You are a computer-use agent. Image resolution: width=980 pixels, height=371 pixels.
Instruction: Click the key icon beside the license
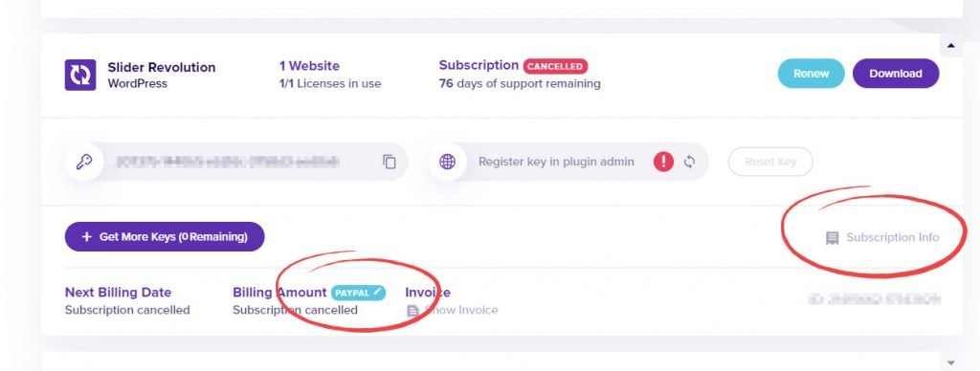84,162
